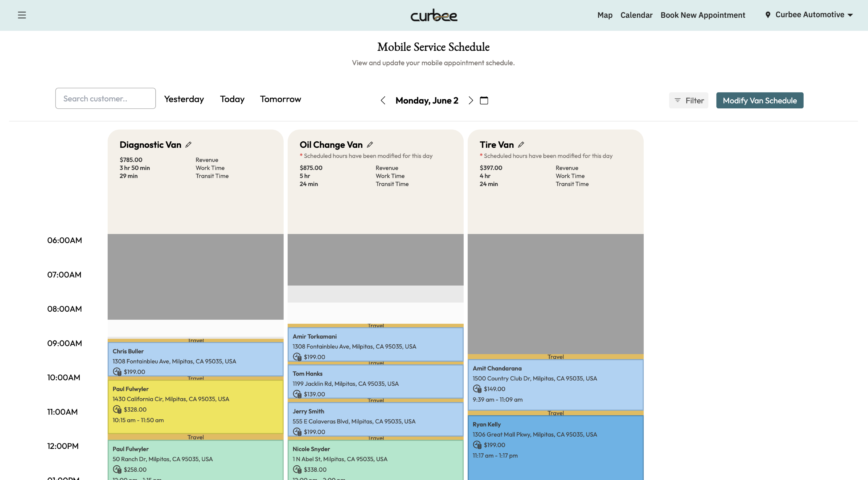The image size is (868, 480).
Task: Go to previous day arrow
Action: pos(383,100)
